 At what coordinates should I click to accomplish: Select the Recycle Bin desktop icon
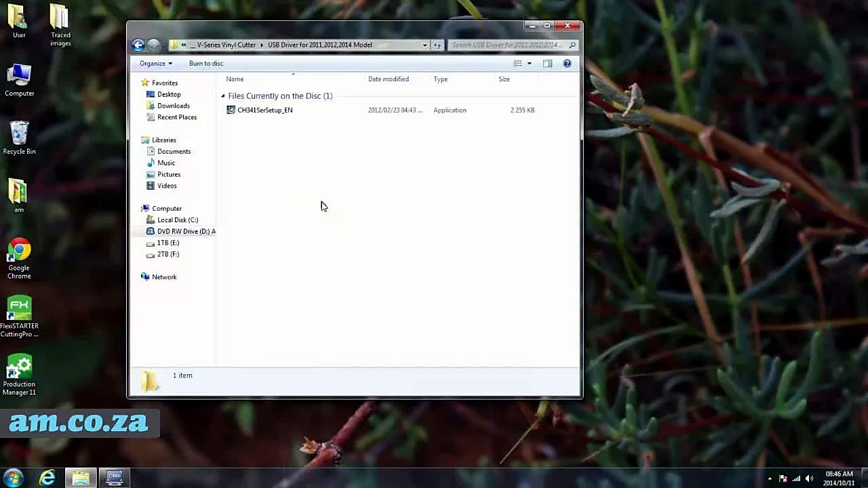click(19, 138)
